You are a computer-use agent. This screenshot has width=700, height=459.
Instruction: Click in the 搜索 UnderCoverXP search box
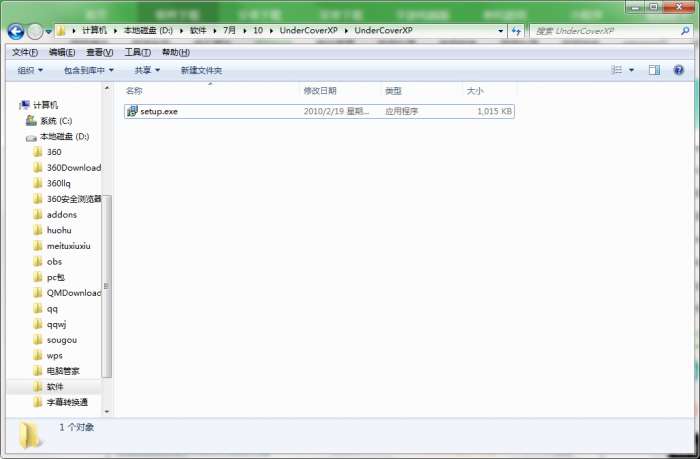[x=605, y=31]
